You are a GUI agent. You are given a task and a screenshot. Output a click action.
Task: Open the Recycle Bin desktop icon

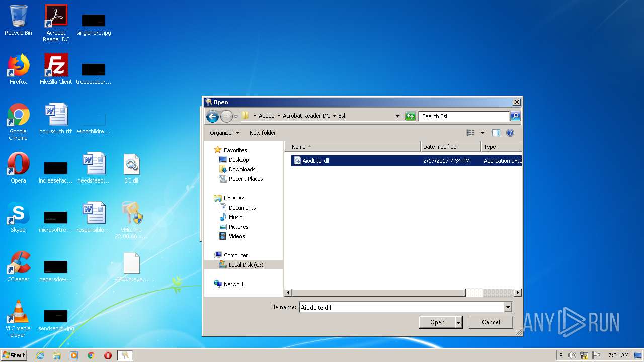coord(18,20)
